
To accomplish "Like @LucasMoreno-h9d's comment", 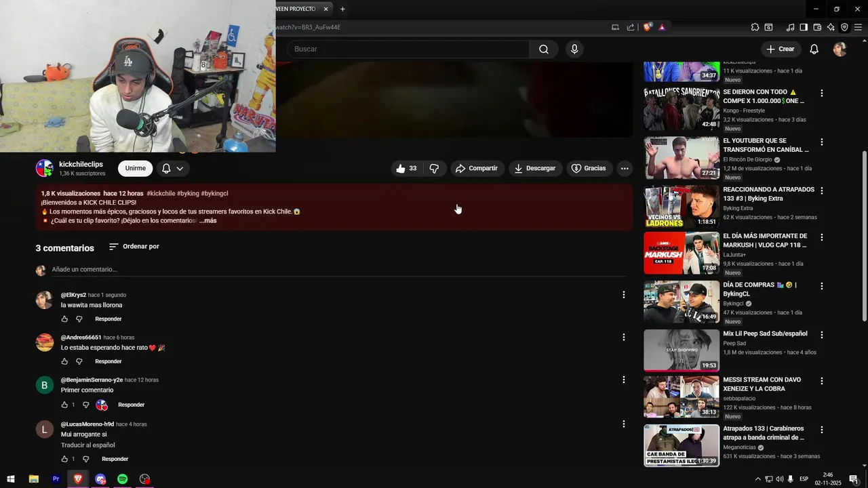I will tap(64, 459).
